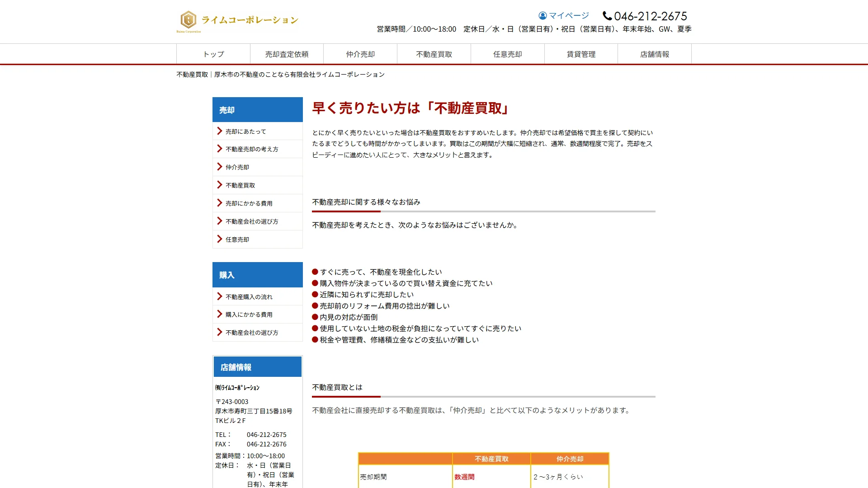The image size is (868, 488).
Task: Click chevron icon next to 不動産売却の考え方
Action: (x=219, y=149)
